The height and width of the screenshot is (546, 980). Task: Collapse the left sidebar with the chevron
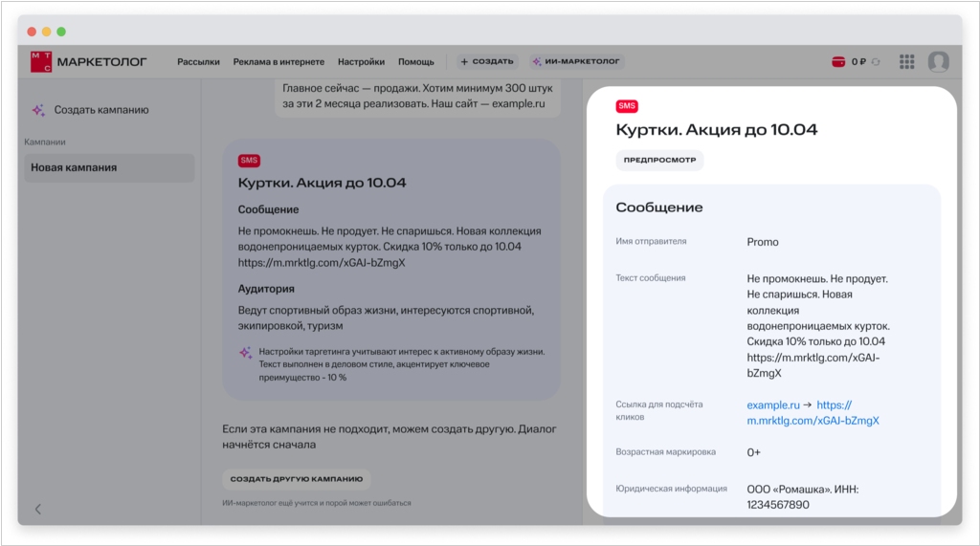38,509
